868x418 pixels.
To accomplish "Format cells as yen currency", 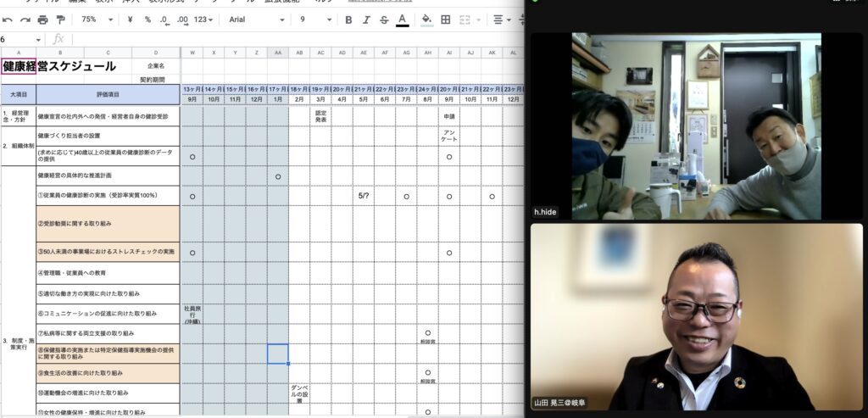I will point(130,20).
